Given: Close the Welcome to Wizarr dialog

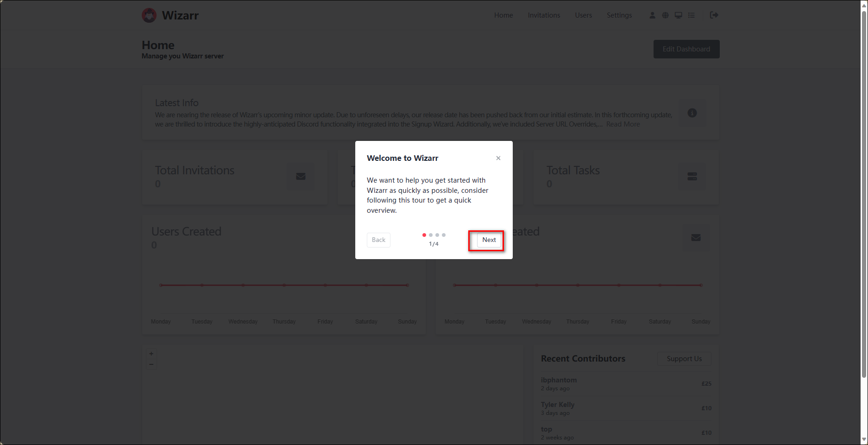Looking at the screenshot, I should click(x=498, y=158).
